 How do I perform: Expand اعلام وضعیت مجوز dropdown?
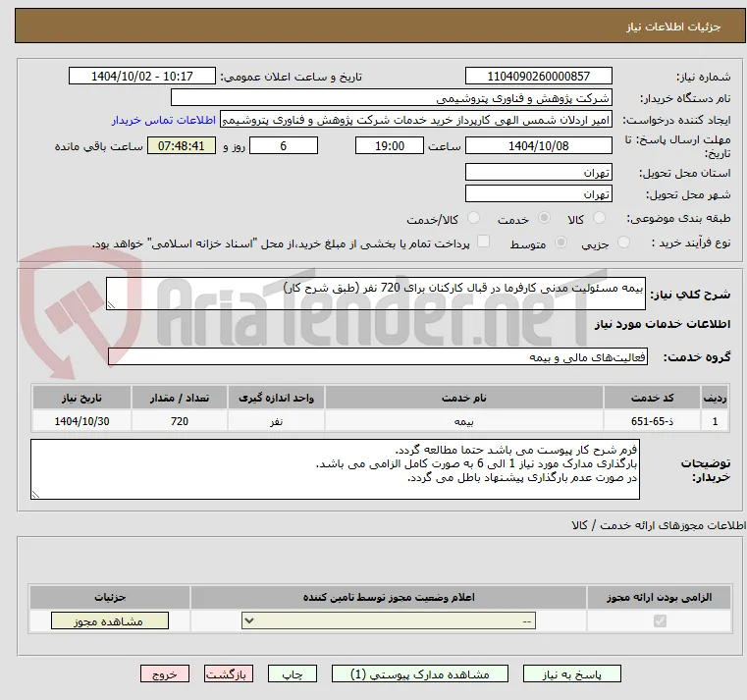coord(389,620)
